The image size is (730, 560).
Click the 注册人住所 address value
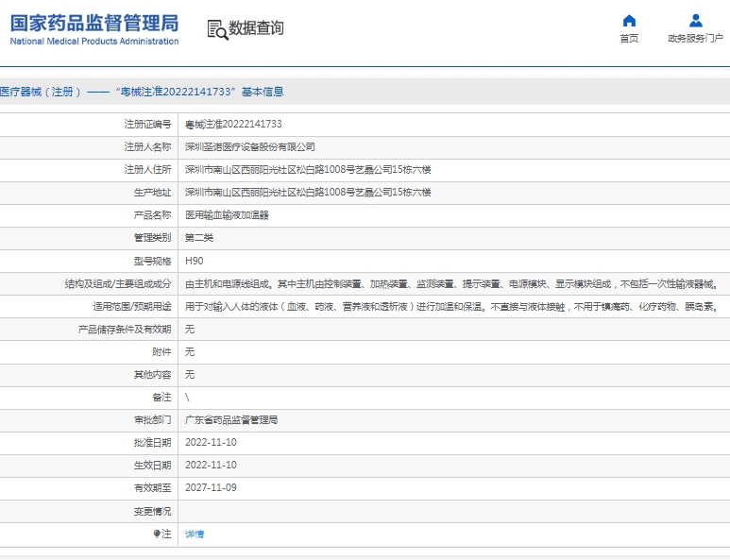(x=308, y=169)
